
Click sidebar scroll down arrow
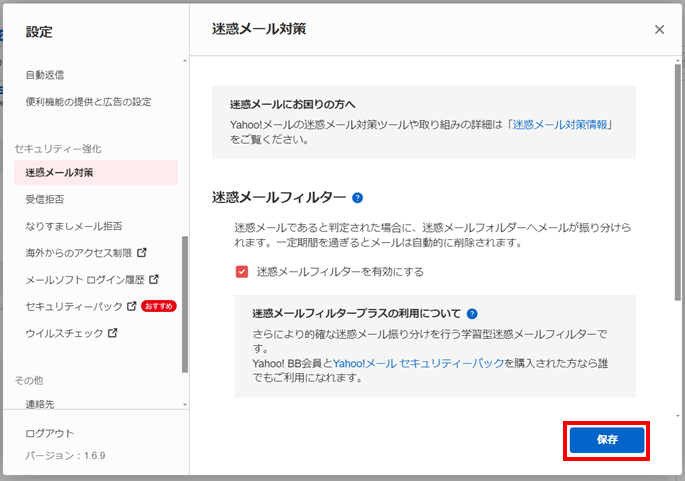click(184, 404)
